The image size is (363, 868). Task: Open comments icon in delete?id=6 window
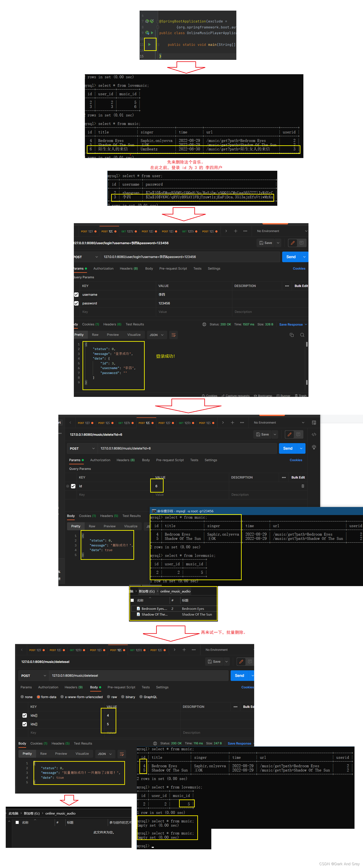point(298,435)
